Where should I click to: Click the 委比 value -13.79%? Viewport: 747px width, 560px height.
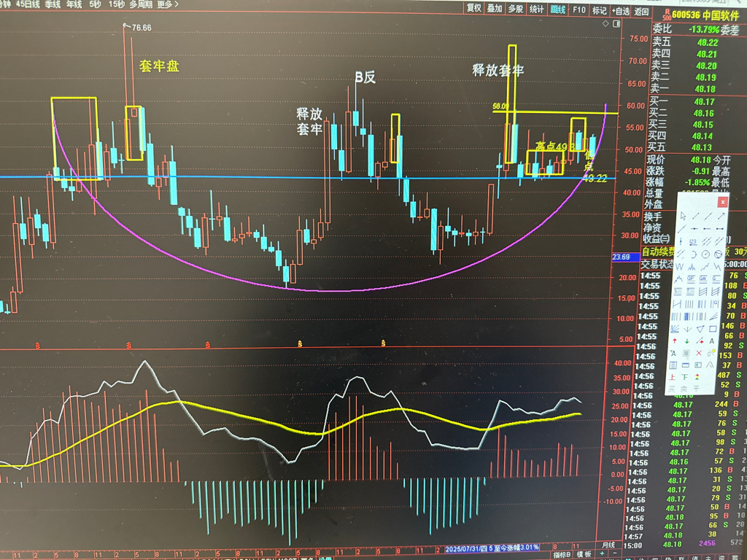[704, 29]
